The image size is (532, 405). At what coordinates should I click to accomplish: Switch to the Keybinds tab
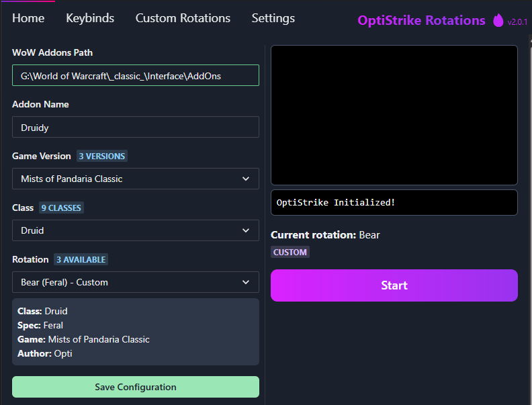click(x=90, y=18)
